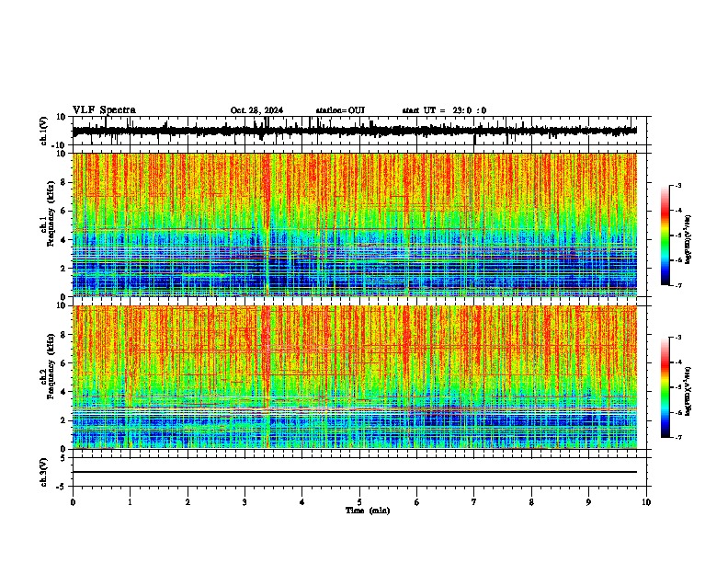Click the "7" tick on the time axis
This screenshot has height=563, width=728.
[x=474, y=502]
